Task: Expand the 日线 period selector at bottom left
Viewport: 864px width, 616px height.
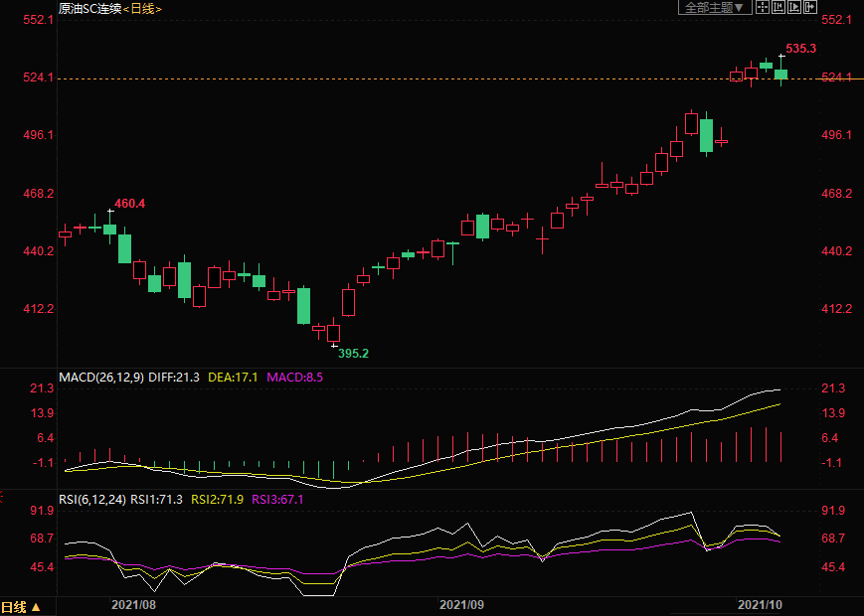Action: point(21,607)
